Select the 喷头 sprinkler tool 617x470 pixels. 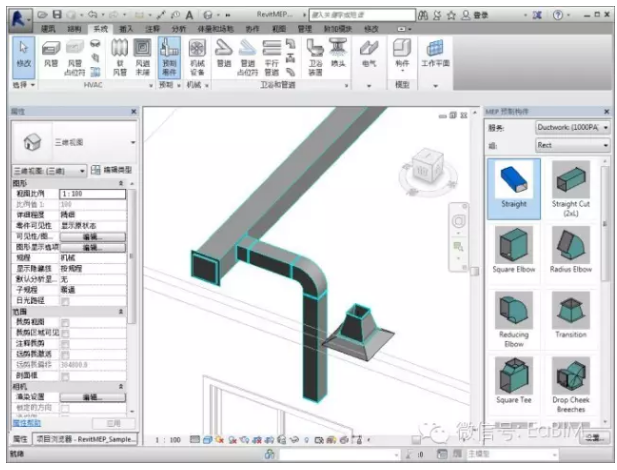[x=338, y=54]
